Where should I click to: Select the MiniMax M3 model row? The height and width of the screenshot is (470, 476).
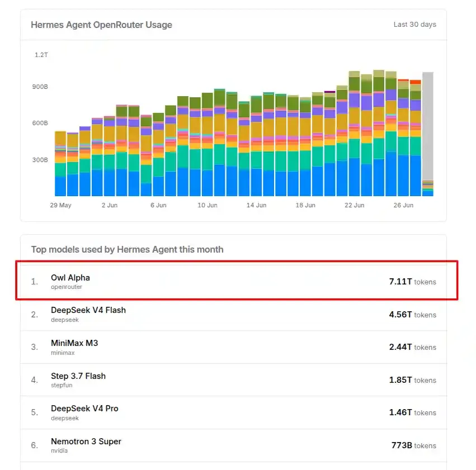tap(233, 347)
